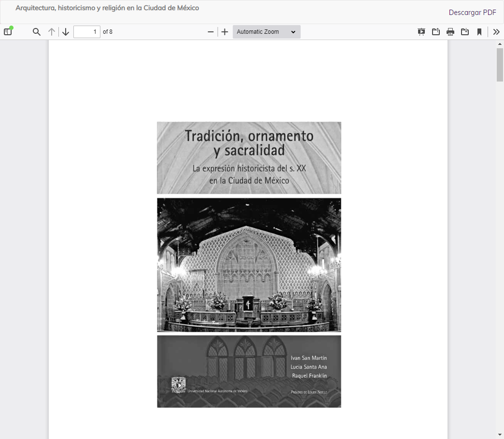Zoom out with the minus button
The image size is (504, 439).
point(210,32)
